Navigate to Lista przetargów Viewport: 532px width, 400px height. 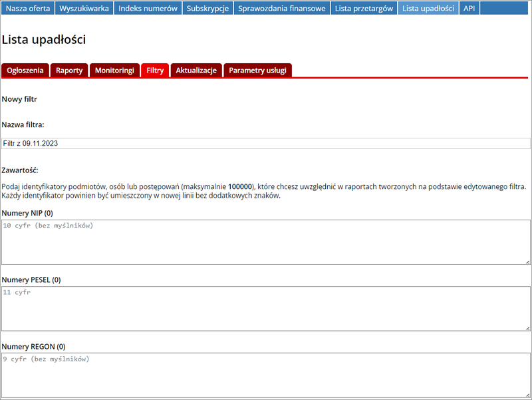(364, 9)
